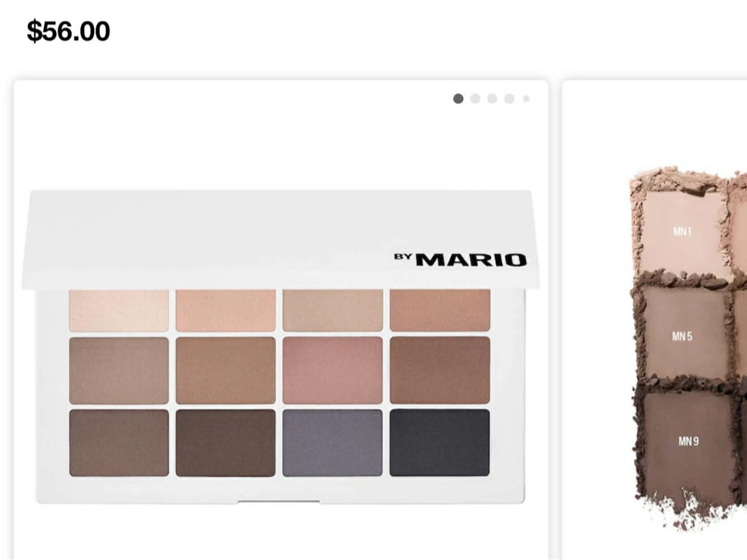Click the taupe pan at middle row start
Viewport: 747px width, 560px height.
pyautogui.click(x=119, y=370)
